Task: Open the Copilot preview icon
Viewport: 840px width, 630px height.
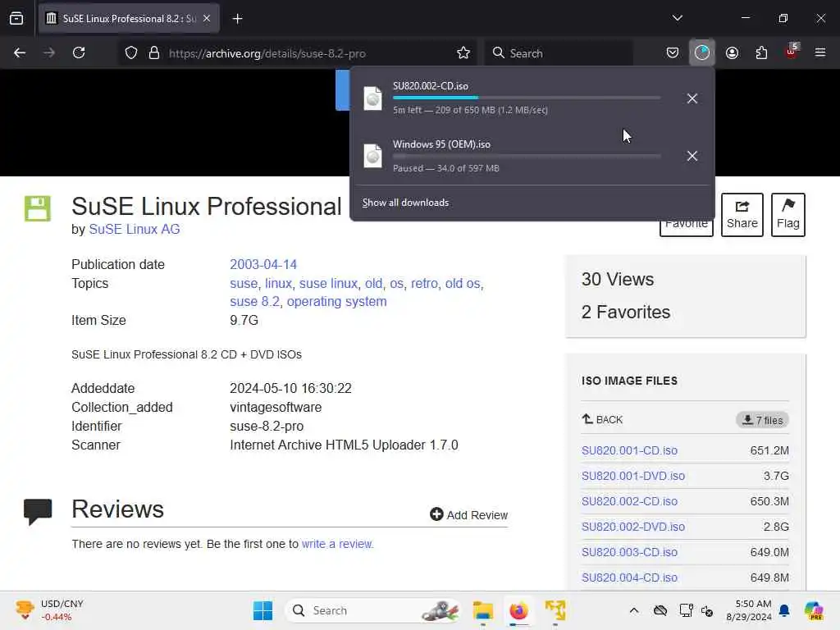Action: (x=814, y=610)
